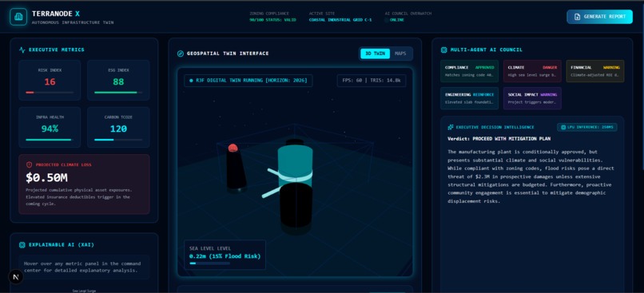Click the Executive Metrics heading
This screenshot has width=644, height=293.
(56, 49)
